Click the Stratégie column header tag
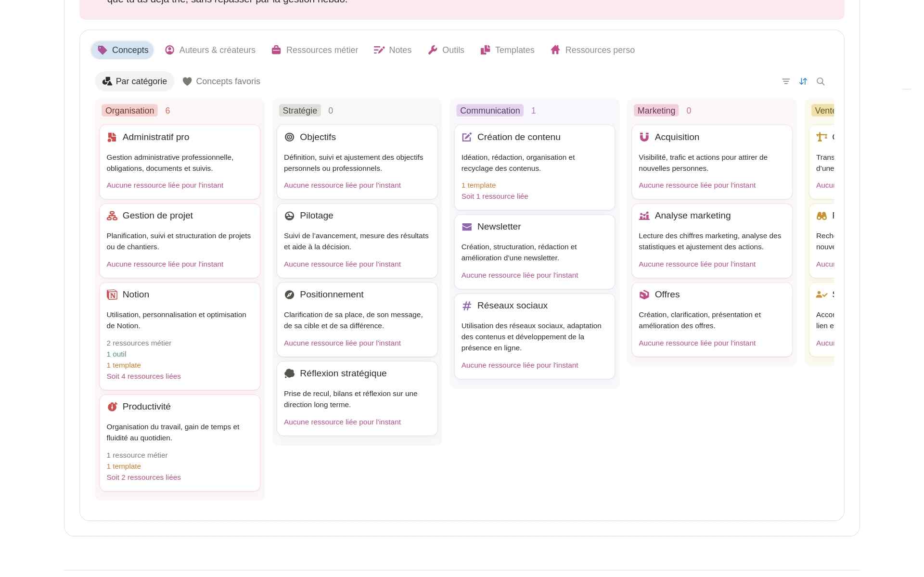 (300, 111)
